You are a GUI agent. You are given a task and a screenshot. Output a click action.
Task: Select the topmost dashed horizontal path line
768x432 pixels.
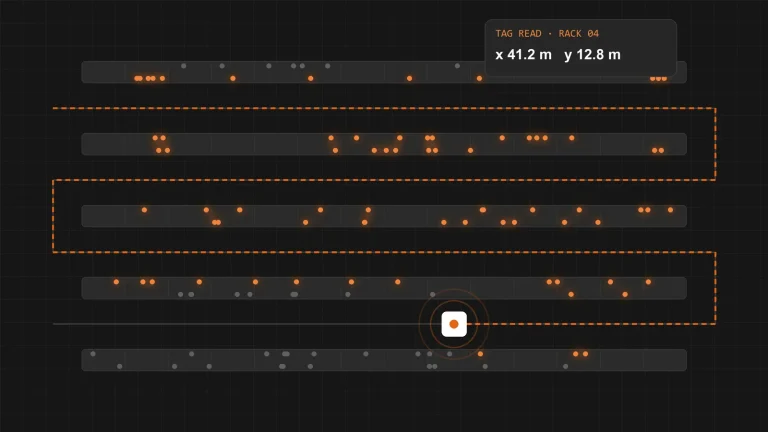coord(384,108)
